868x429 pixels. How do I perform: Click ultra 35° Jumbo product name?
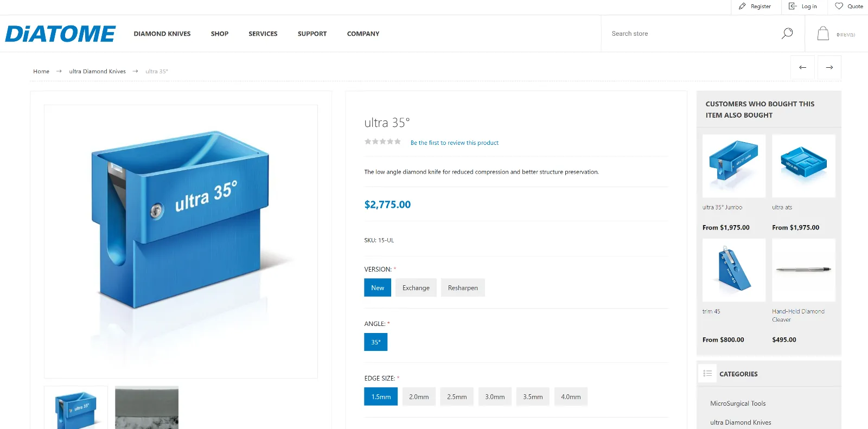[722, 207]
